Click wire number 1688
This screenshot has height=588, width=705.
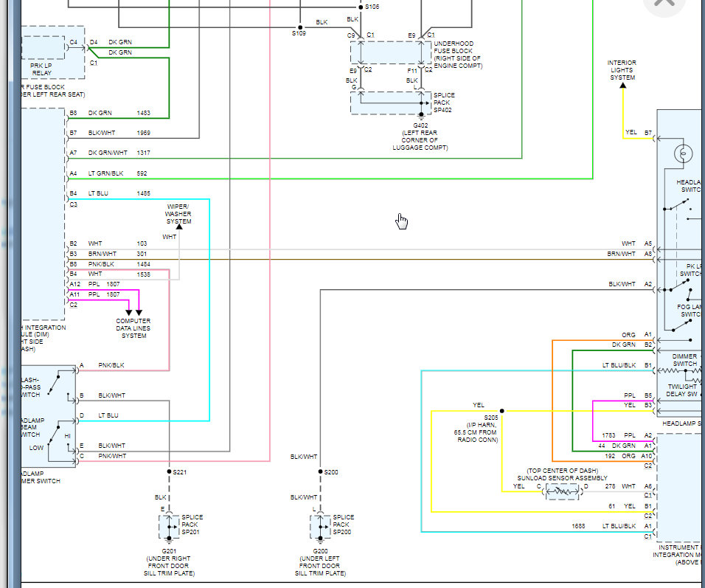click(579, 526)
